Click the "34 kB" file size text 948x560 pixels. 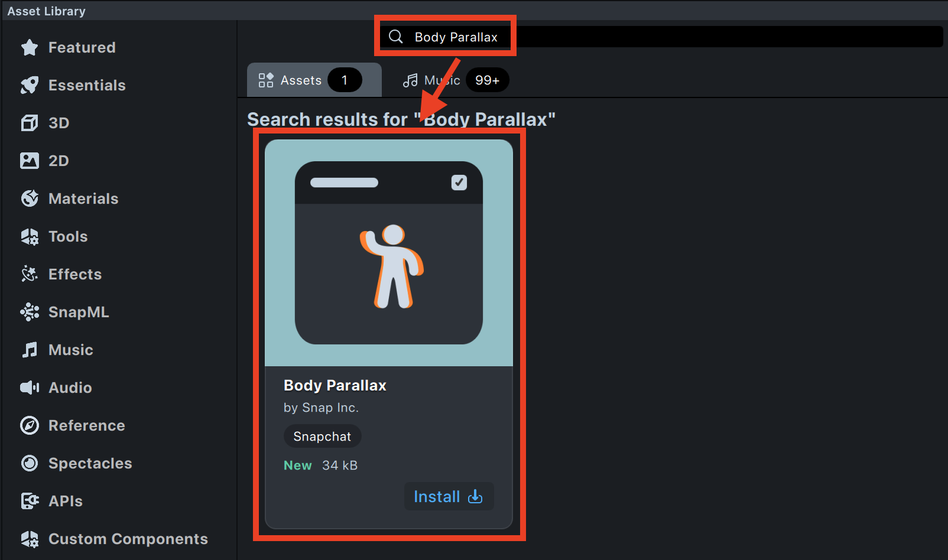tap(340, 465)
